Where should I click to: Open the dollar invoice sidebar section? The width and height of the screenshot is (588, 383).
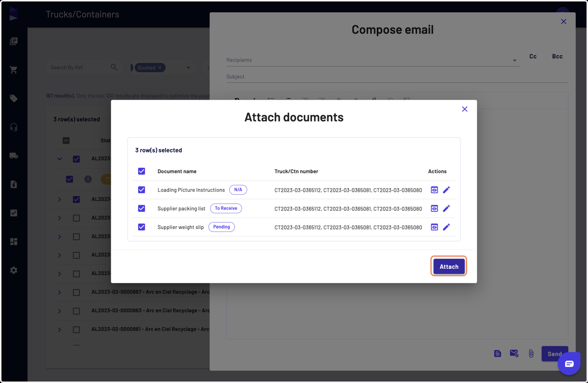(14, 184)
